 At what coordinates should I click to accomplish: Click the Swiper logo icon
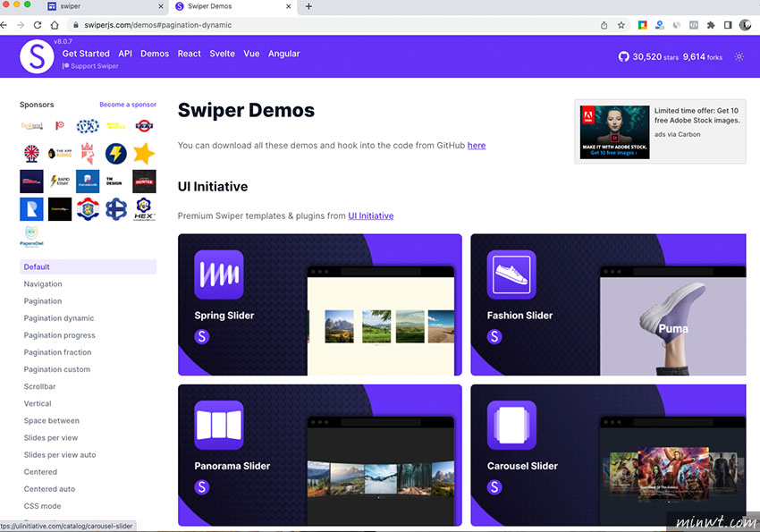click(x=37, y=57)
